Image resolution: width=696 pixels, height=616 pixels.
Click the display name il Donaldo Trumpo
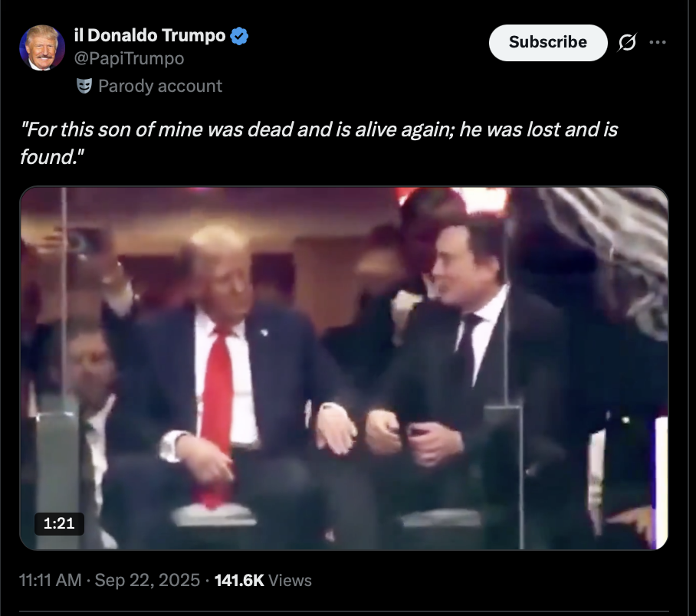(149, 35)
